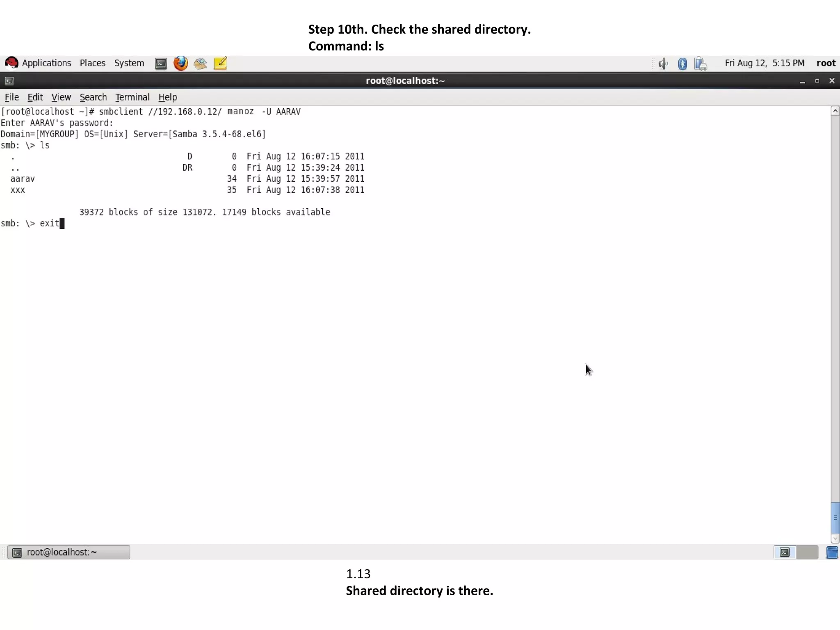Image resolution: width=840 pixels, height=630 pixels.
Task: Select the root@localhost taskbar button
Action: tap(69, 552)
